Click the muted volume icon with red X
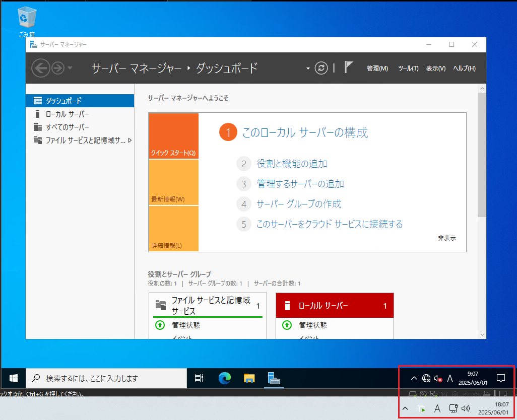This screenshot has width=517, height=420. click(x=438, y=379)
